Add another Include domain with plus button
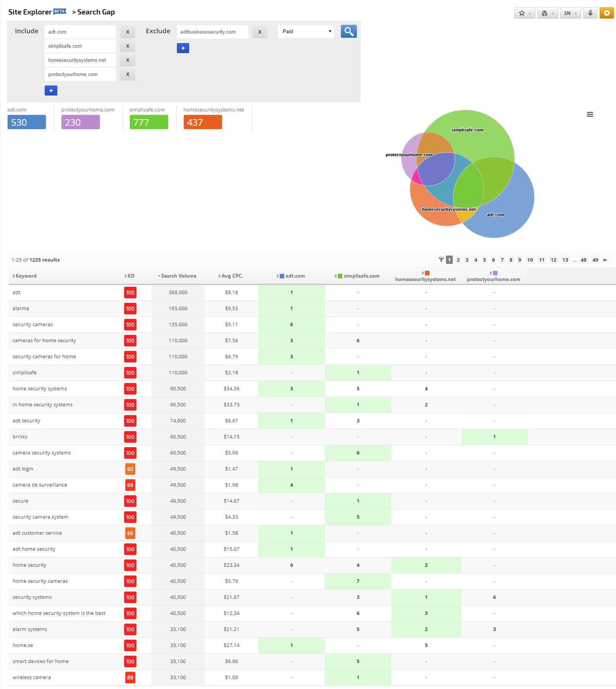Viewport: 616px width, 689px height. point(51,91)
